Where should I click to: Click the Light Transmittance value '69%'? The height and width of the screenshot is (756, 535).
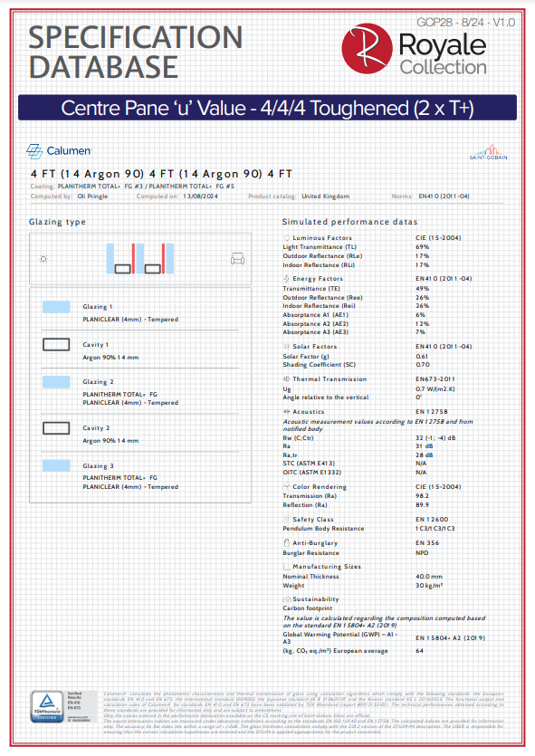[x=422, y=247]
